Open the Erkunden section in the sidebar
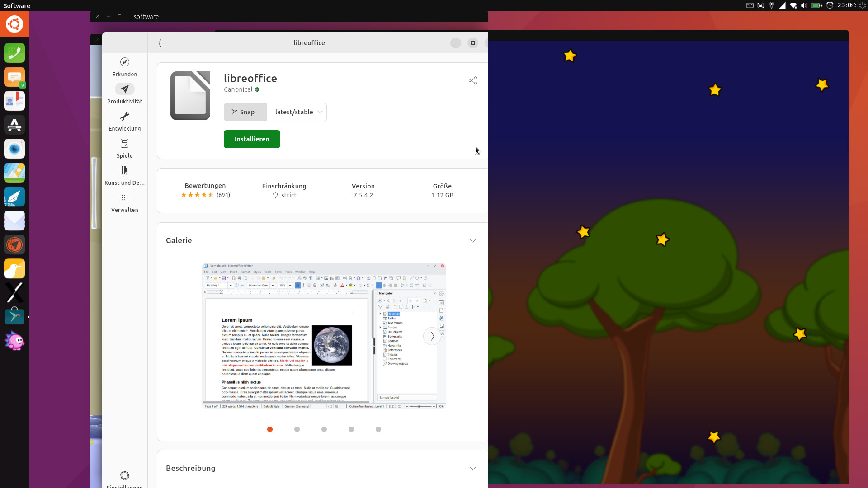The height and width of the screenshot is (488, 868). pos(125,67)
